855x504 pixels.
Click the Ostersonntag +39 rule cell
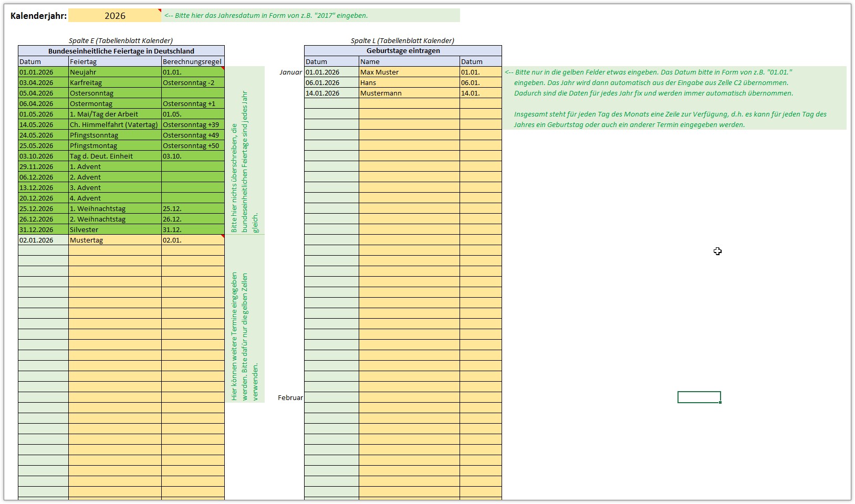tap(192, 124)
